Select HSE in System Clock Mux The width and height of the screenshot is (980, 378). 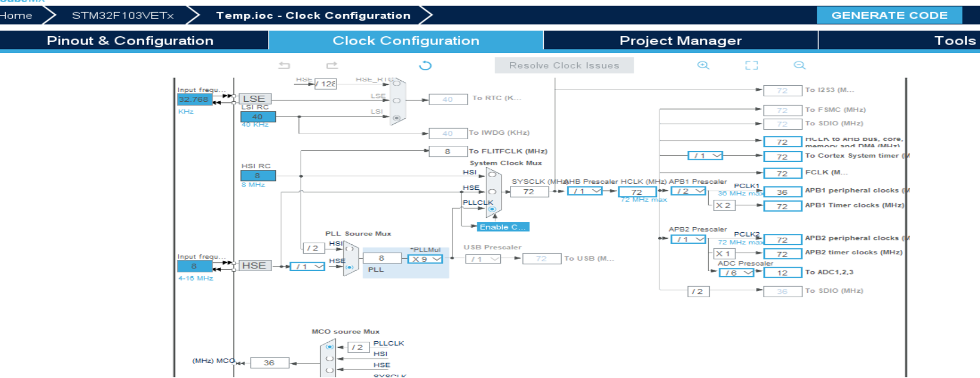coord(492,192)
